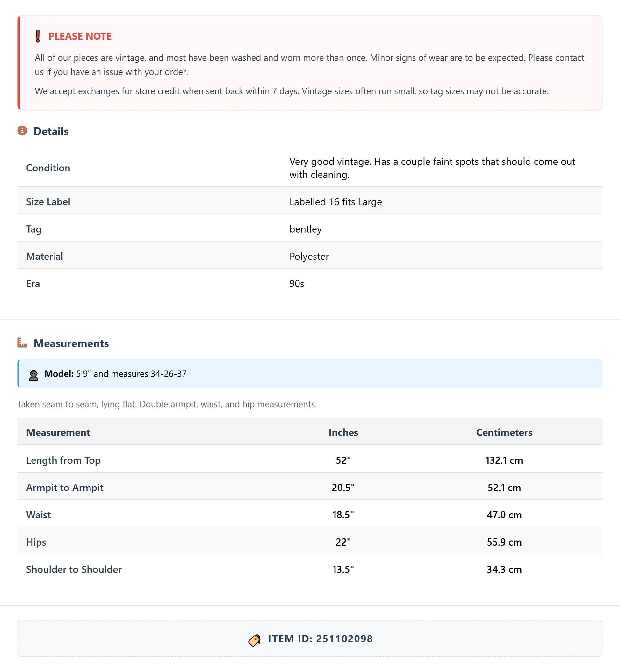Viewport: 620px width, 672px height.
Task: Click the Measurement column header
Action: point(58,432)
